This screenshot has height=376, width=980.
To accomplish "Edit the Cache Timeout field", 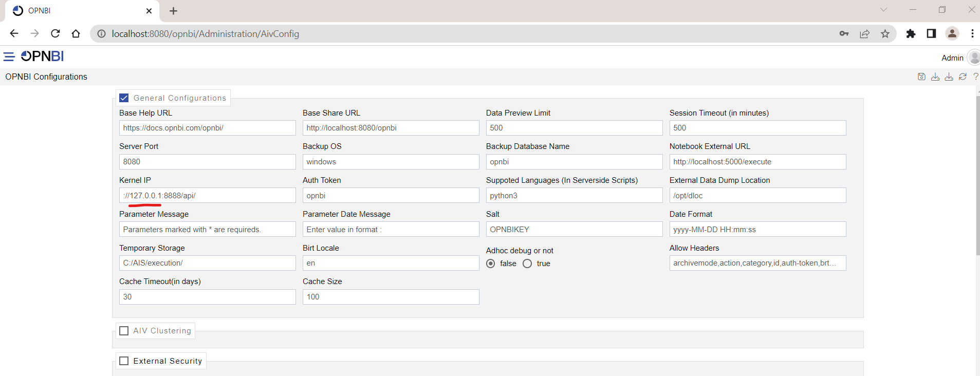I will coord(208,297).
